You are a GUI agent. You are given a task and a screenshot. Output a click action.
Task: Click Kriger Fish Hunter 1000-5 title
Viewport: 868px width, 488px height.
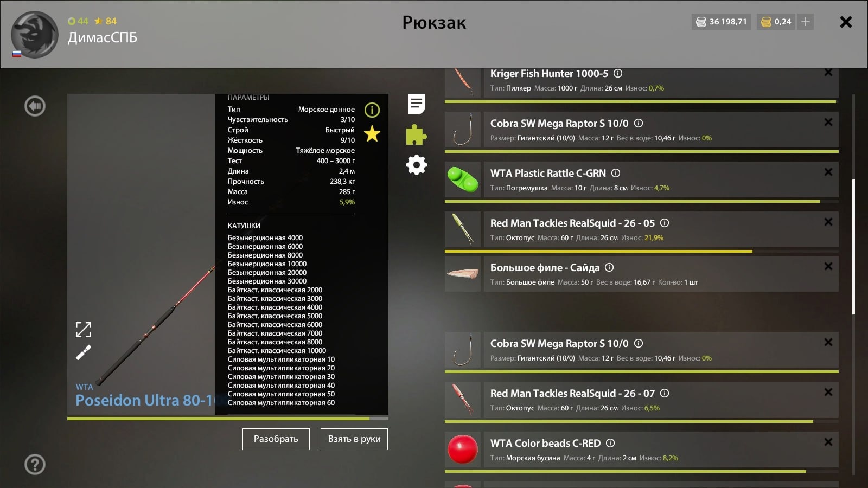[x=549, y=73]
